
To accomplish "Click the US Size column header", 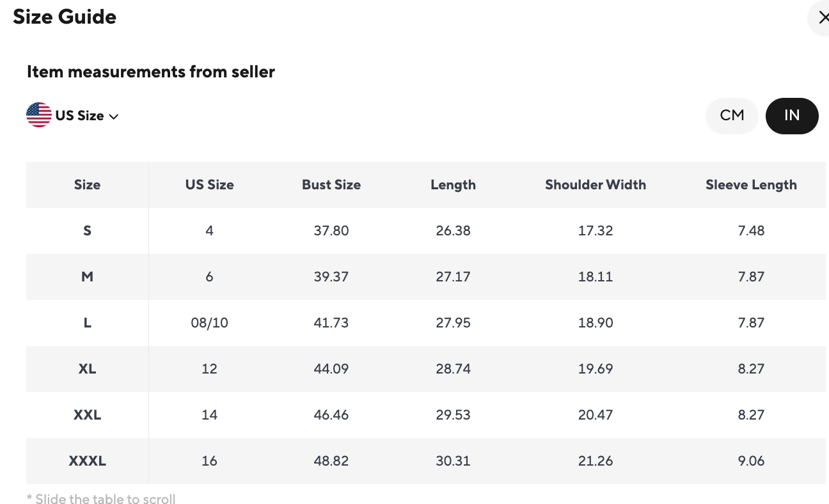I will 209,185.
